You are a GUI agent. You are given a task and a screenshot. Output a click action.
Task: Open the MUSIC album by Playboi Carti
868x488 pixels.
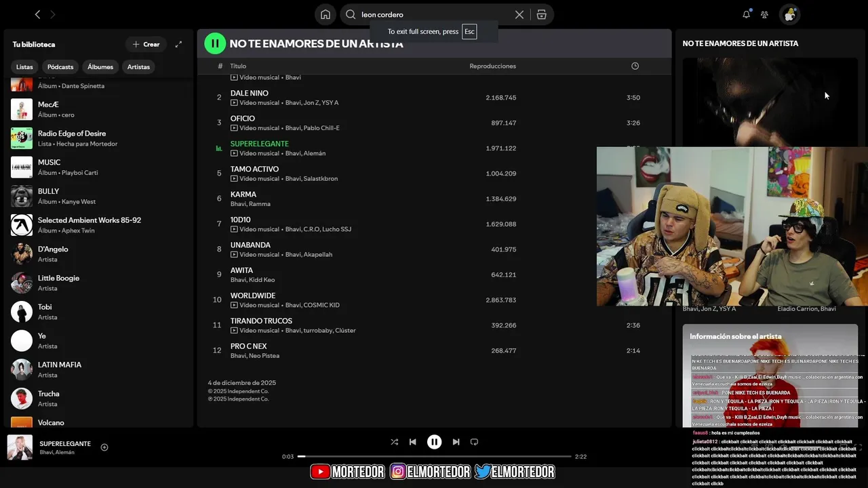98,167
